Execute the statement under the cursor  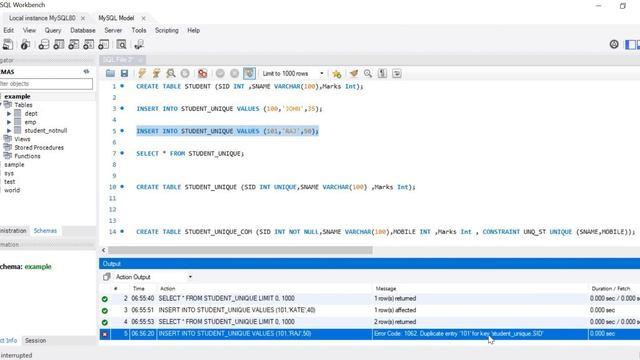pyautogui.click(x=156, y=73)
